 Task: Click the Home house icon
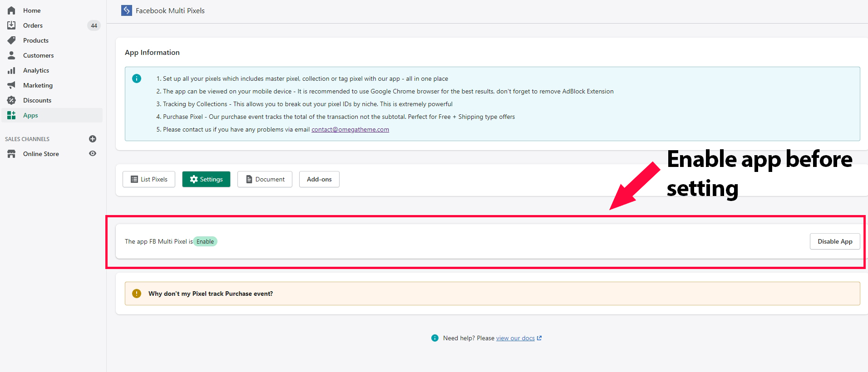[11, 10]
